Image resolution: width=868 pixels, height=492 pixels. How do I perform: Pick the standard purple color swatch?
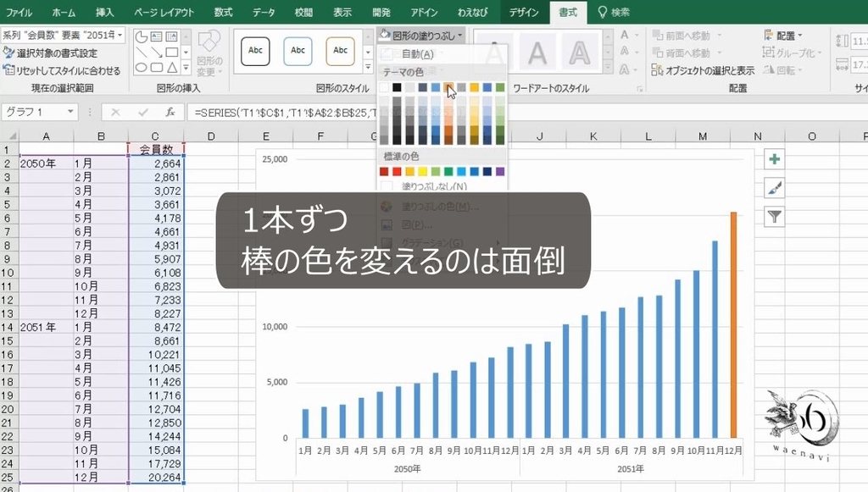[500, 171]
